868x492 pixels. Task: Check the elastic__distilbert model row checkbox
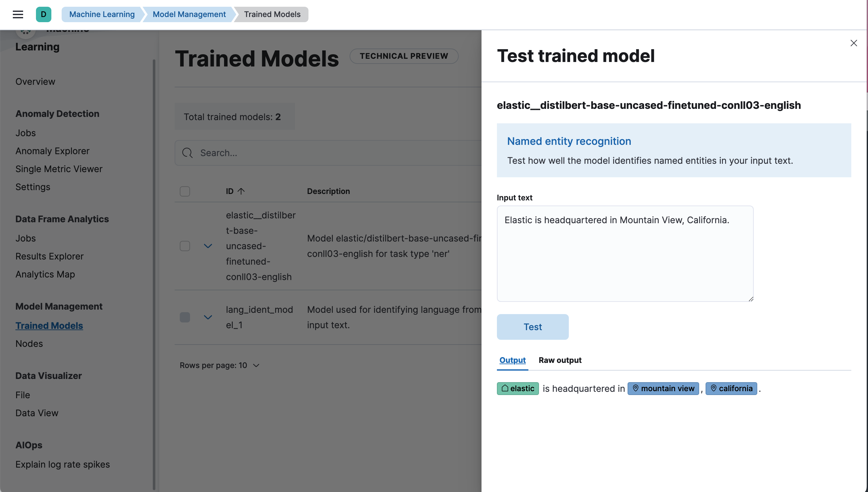point(185,246)
